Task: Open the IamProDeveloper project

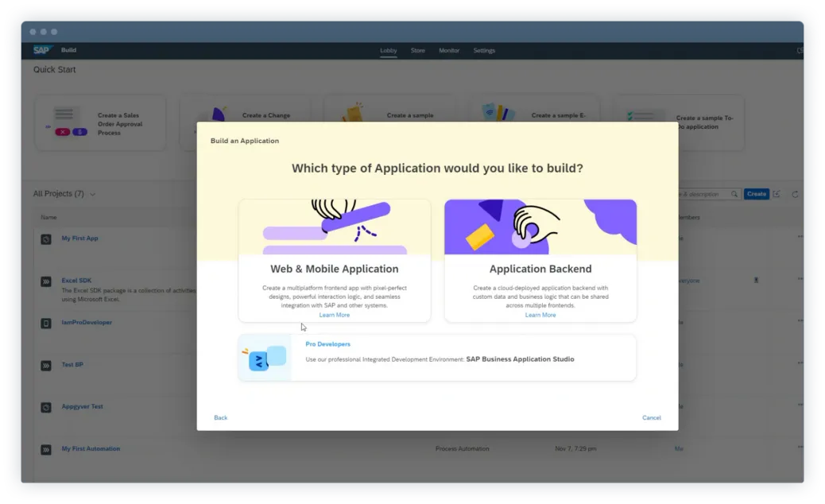Action: pyautogui.click(x=87, y=323)
